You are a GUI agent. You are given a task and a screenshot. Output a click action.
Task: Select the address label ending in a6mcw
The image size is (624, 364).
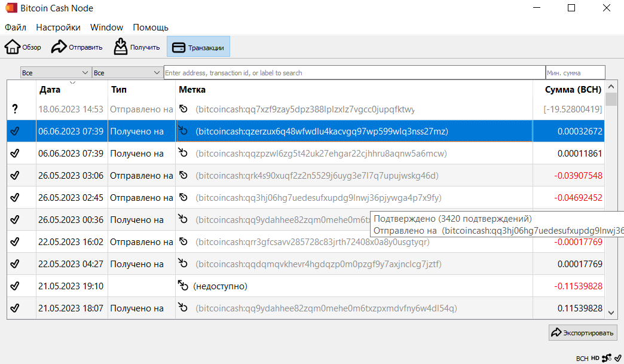click(321, 154)
